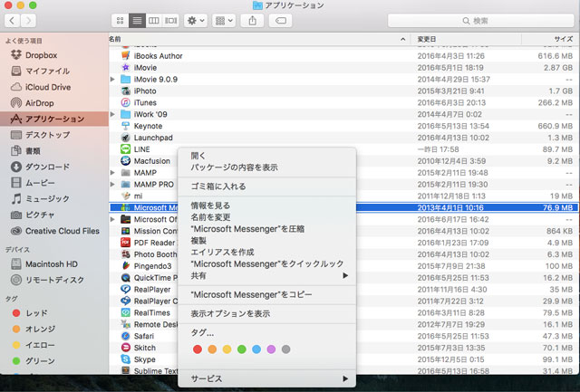Screen dimensions: 580x392
Task: Choose 複製 from the context menu
Action: tap(267, 241)
